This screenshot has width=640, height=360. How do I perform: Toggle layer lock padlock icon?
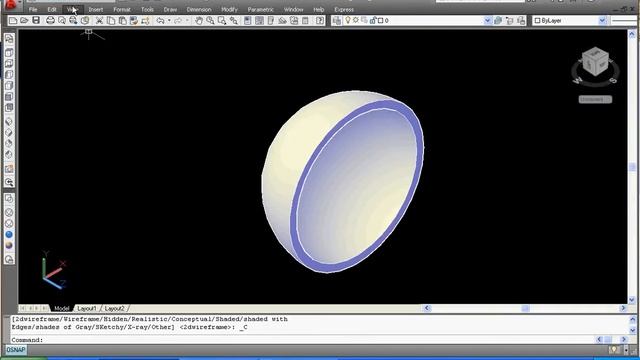pos(372,20)
